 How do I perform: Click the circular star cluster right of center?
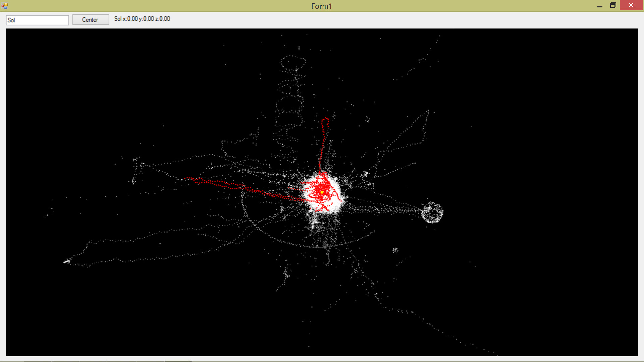coord(432,213)
